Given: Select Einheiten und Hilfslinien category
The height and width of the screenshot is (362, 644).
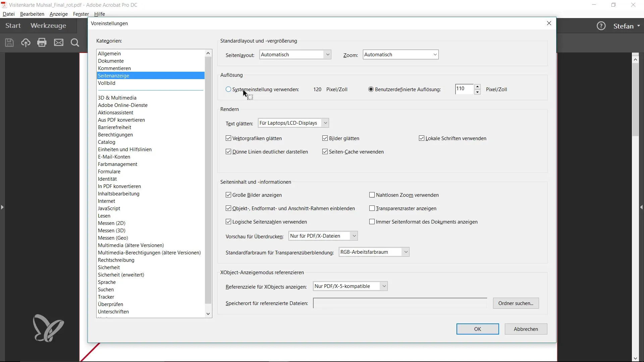Looking at the screenshot, I should [x=151, y=149].
